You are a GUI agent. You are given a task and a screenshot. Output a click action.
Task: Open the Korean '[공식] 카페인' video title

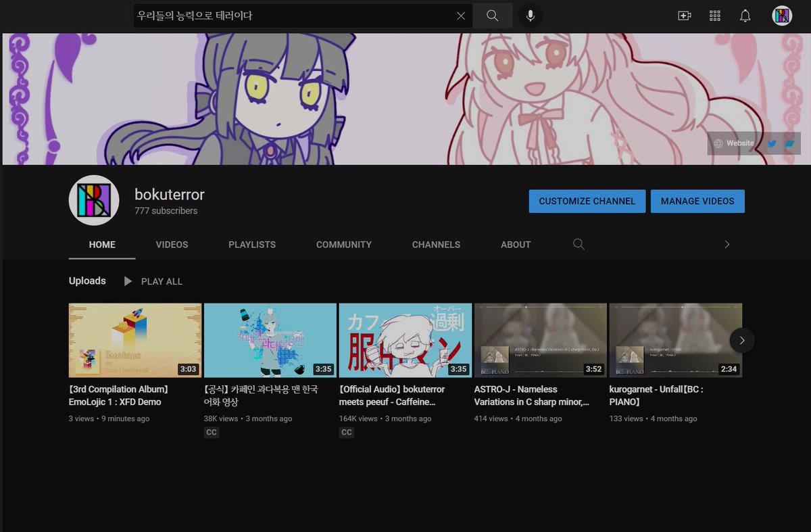(x=261, y=395)
